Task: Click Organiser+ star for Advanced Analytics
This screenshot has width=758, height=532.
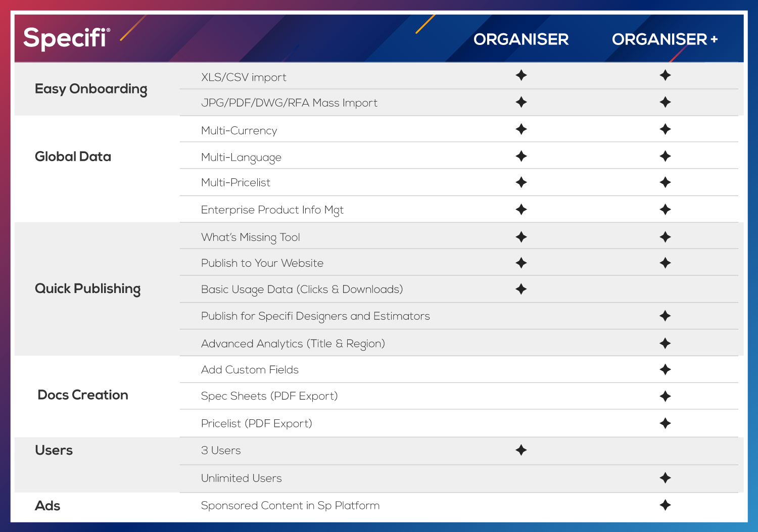Action: click(665, 344)
